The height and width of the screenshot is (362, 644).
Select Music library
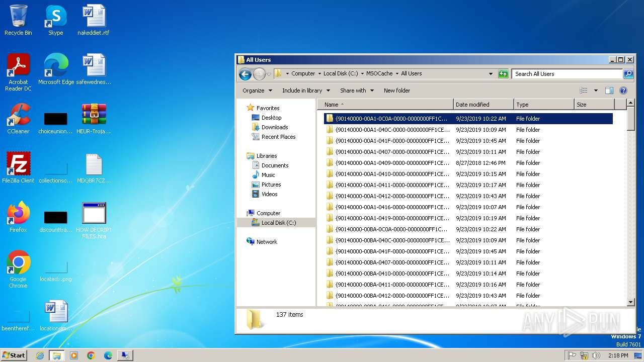268,175
